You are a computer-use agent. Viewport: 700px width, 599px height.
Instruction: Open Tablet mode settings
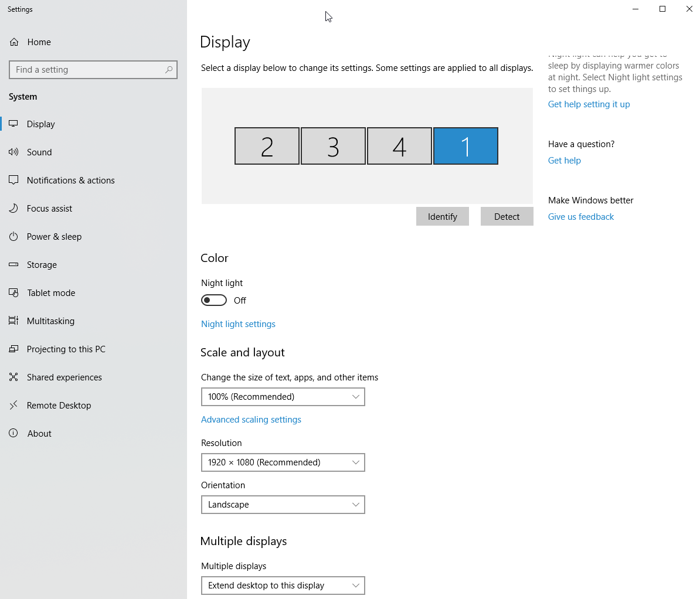[x=93, y=292]
